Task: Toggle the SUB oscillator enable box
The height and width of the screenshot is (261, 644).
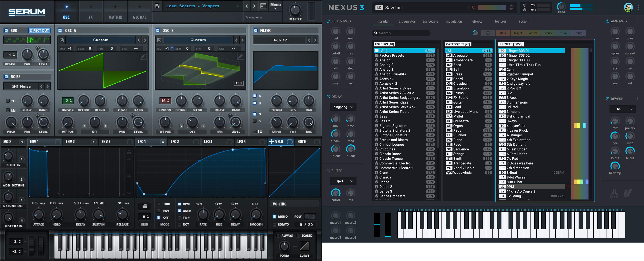Action: 6,30
